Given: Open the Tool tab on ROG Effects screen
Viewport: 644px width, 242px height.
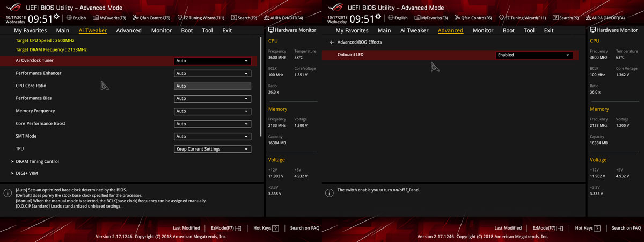Looking at the screenshot, I should coord(530,30).
